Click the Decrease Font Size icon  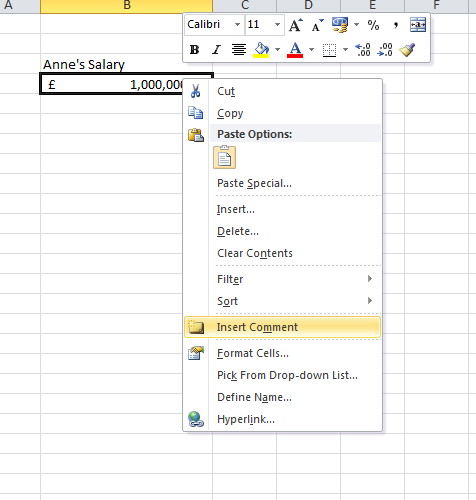point(317,25)
